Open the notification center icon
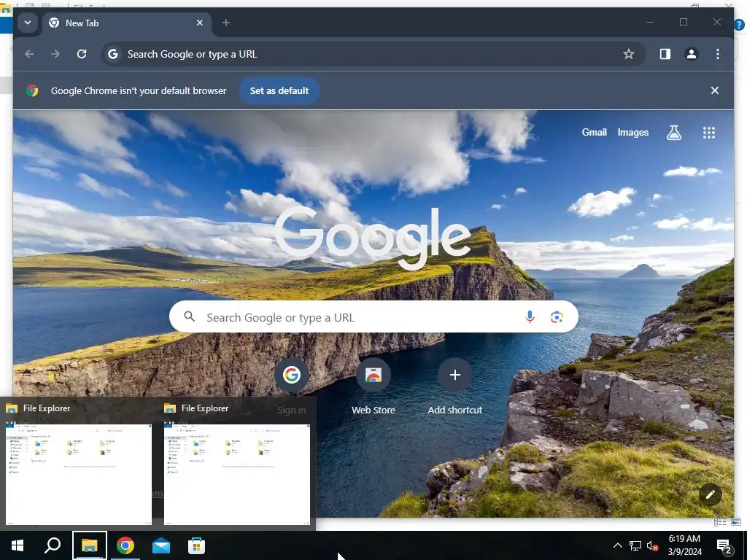 coord(724,545)
